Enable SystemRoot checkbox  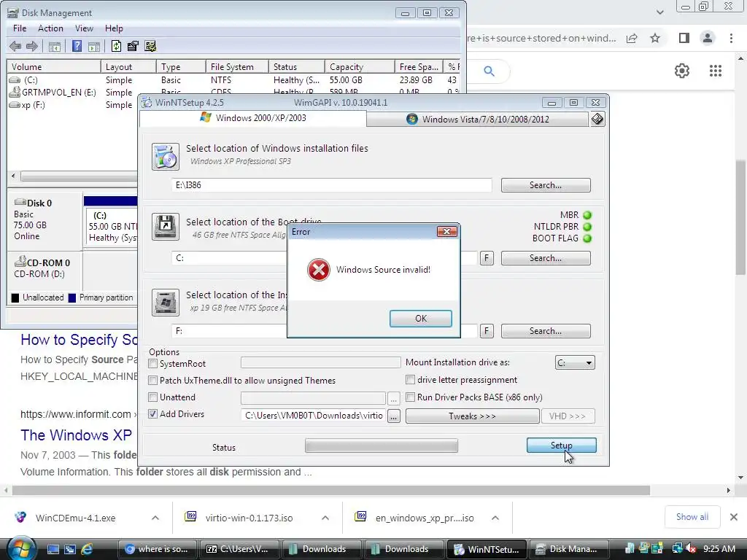[153, 364]
